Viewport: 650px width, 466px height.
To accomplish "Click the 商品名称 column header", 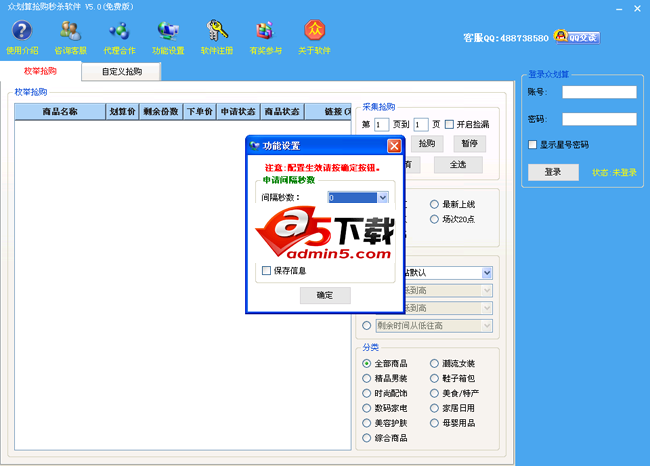I will pyautogui.click(x=60, y=112).
